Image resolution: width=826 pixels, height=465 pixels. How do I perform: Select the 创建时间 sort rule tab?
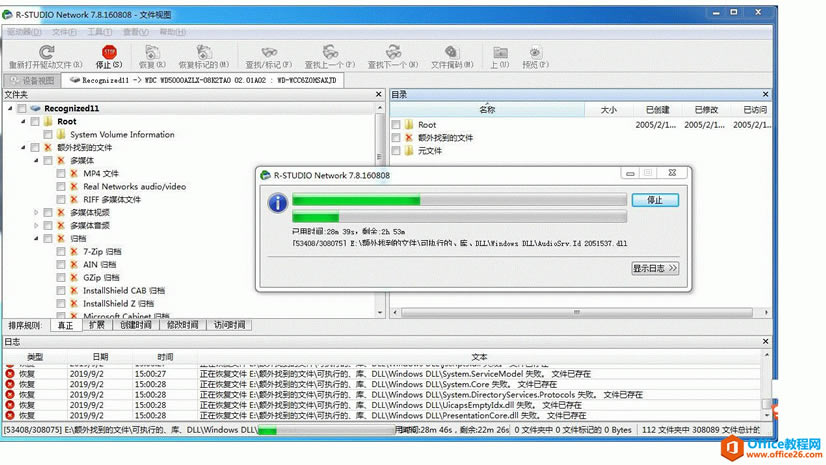click(x=136, y=325)
